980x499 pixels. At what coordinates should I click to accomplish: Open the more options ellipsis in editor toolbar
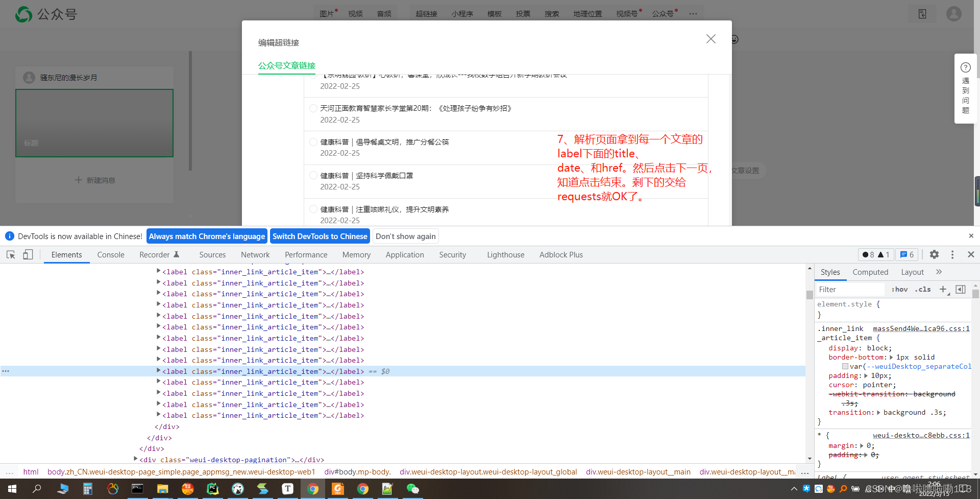coord(693,14)
